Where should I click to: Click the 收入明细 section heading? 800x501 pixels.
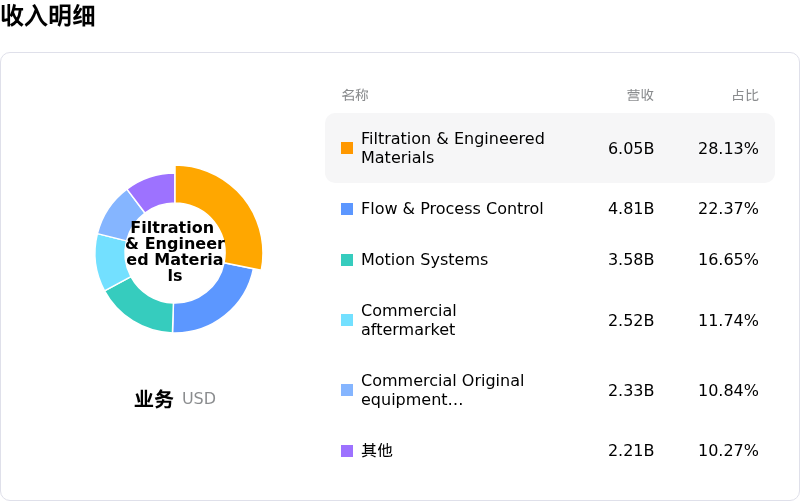pos(48,15)
